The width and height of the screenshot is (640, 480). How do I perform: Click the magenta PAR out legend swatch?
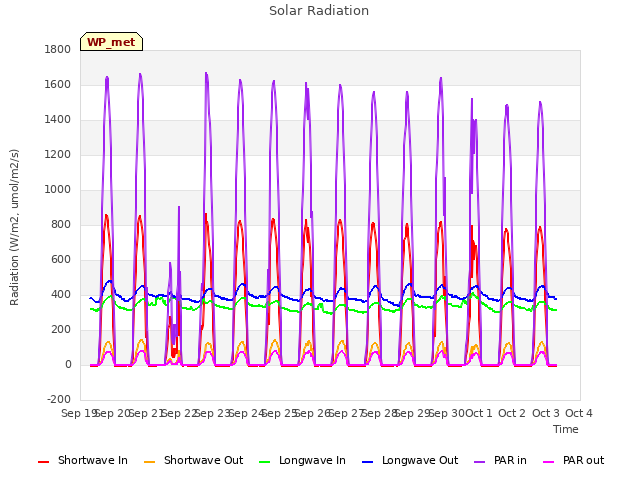[x=549, y=462]
